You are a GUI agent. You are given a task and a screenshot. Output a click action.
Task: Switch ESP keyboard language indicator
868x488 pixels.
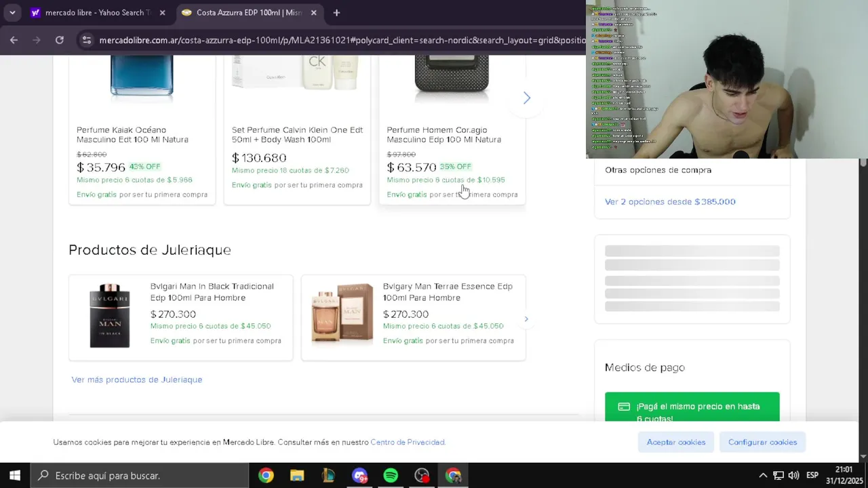pyautogui.click(x=812, y=475)
